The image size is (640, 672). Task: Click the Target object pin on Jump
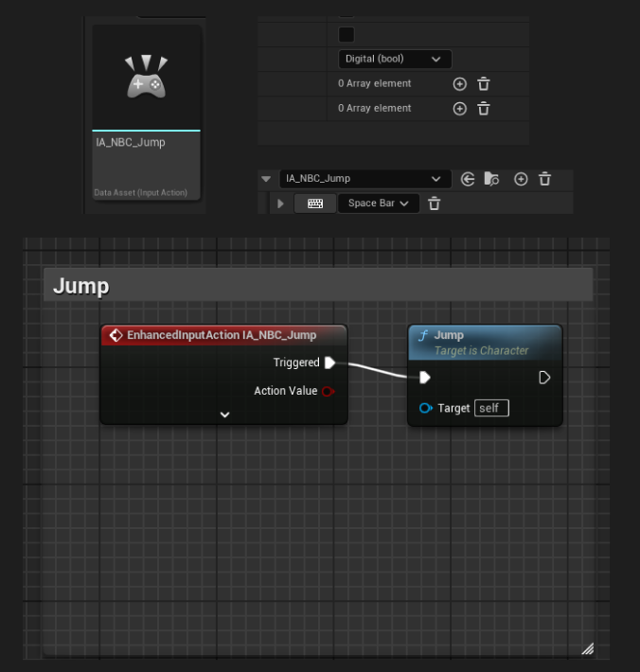(426, 408)
